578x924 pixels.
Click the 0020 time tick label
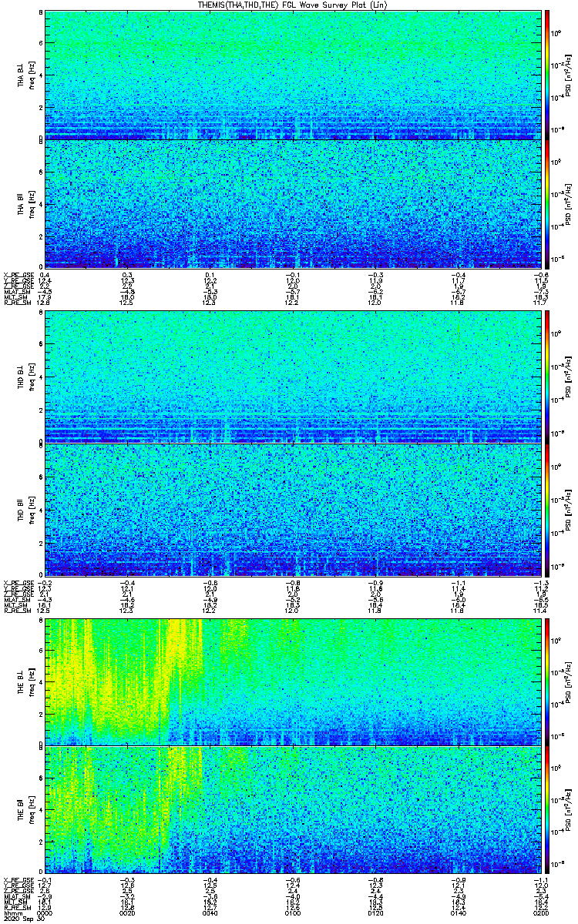coord(127,912)
